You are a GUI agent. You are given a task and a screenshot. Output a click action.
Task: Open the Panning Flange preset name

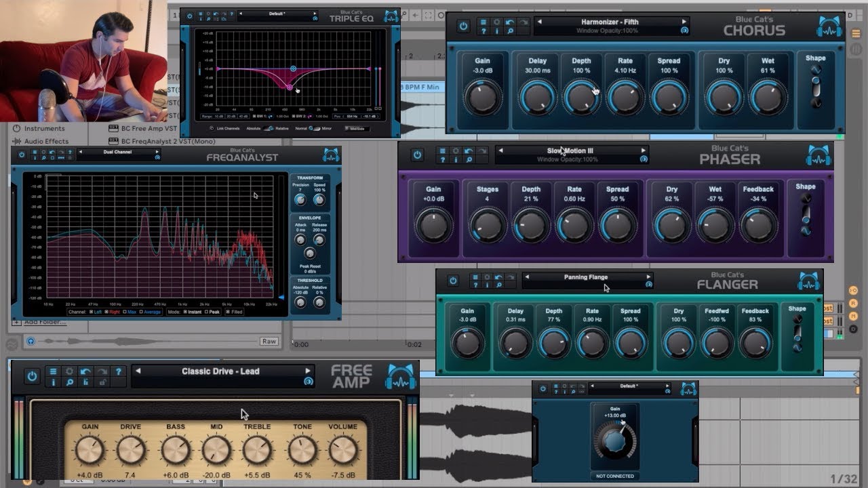coord(586,277)
